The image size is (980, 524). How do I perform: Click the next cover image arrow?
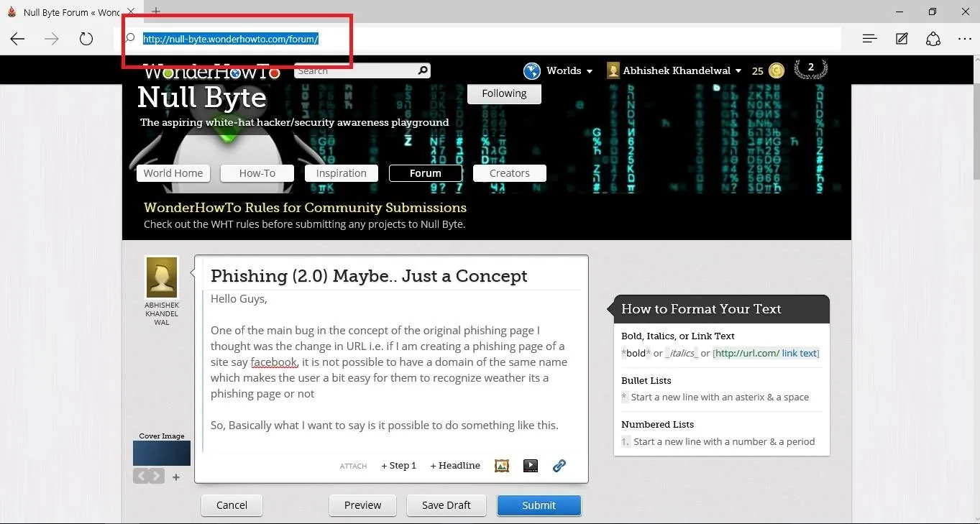[x=156, y=476]
